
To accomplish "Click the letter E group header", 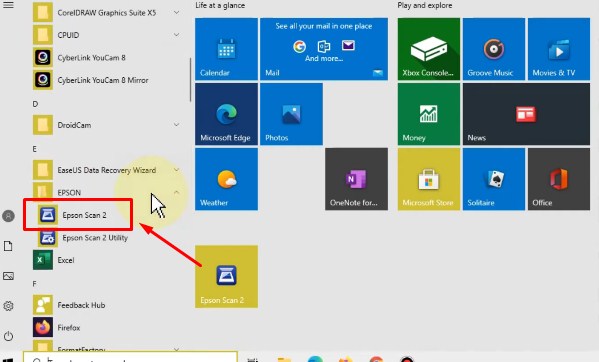I will point(35,149).
